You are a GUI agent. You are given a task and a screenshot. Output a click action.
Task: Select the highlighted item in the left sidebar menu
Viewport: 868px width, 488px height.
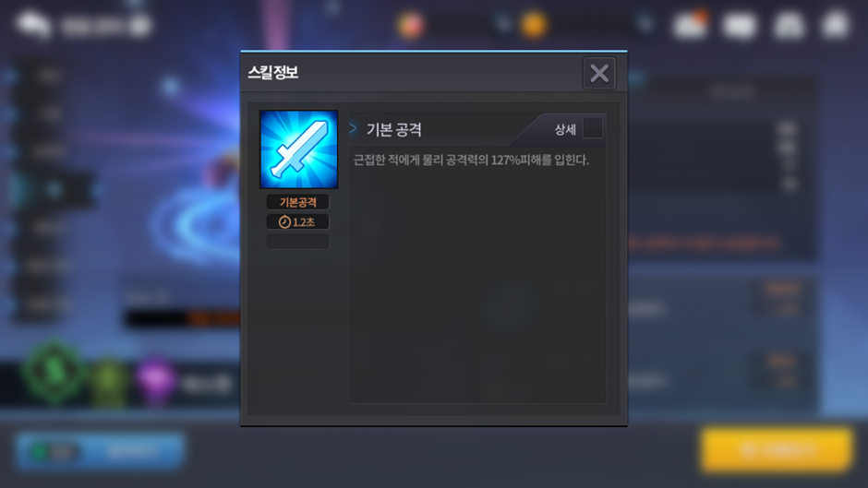54,190
